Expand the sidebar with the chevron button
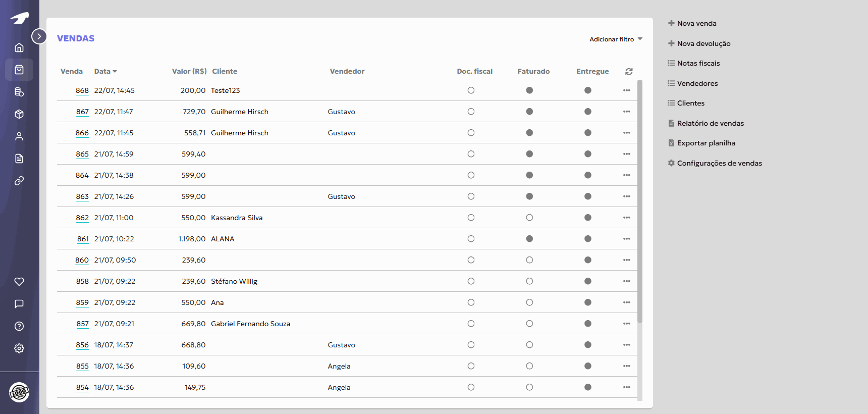868x414 pixels. 39,36
